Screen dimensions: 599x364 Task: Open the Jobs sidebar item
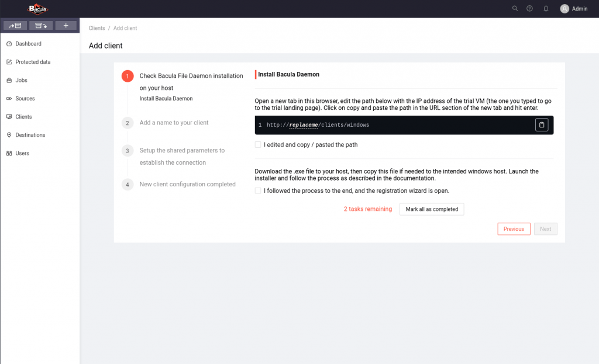tap(21, 80)
